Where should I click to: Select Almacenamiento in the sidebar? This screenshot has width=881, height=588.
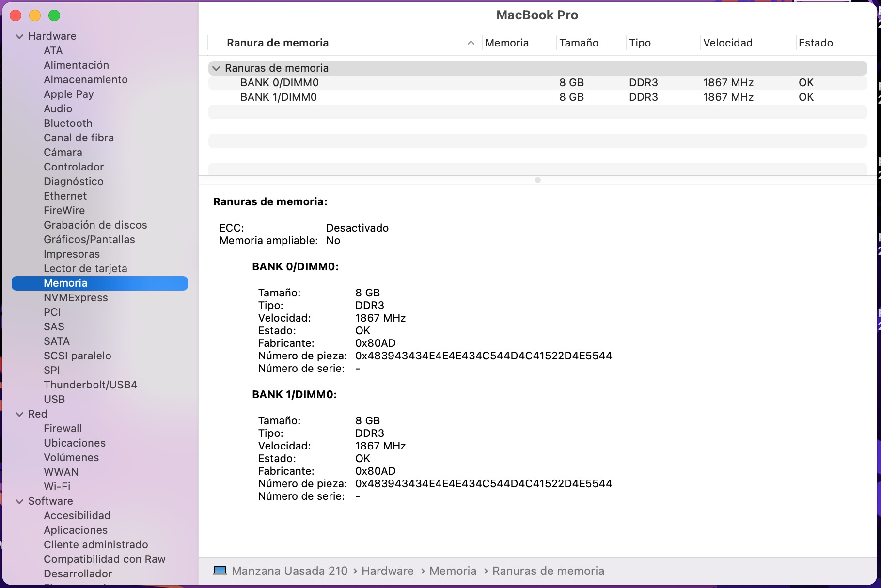(x=86, y=80)
